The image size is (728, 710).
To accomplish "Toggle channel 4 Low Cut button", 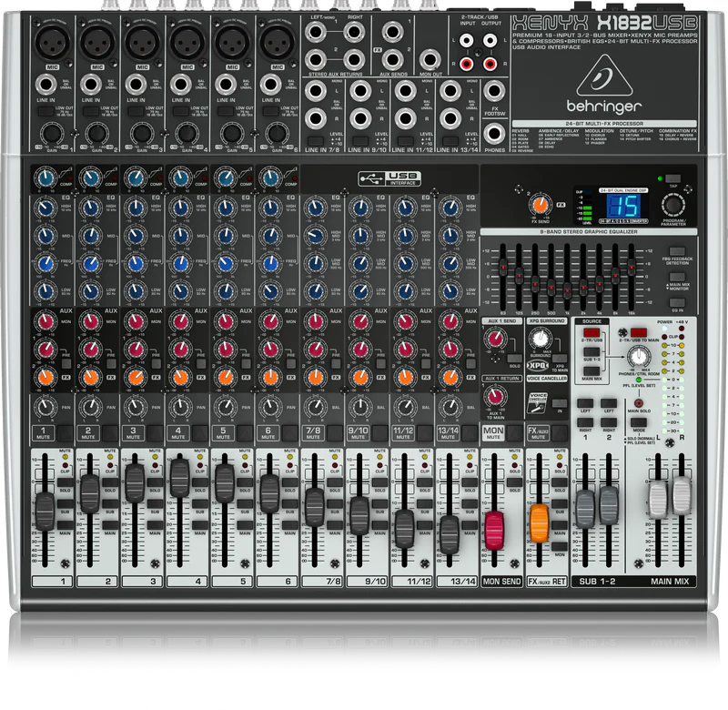I will pyautogui.click(x=181, y=110).
